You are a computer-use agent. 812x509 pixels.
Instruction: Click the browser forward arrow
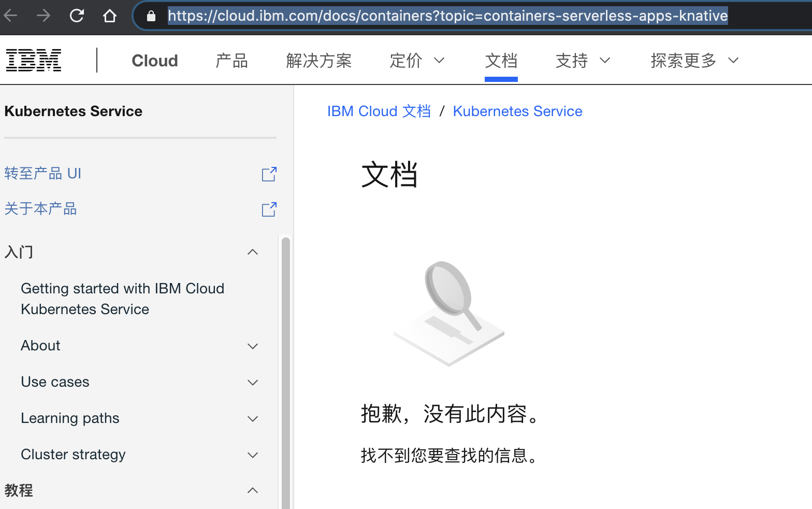44,16
